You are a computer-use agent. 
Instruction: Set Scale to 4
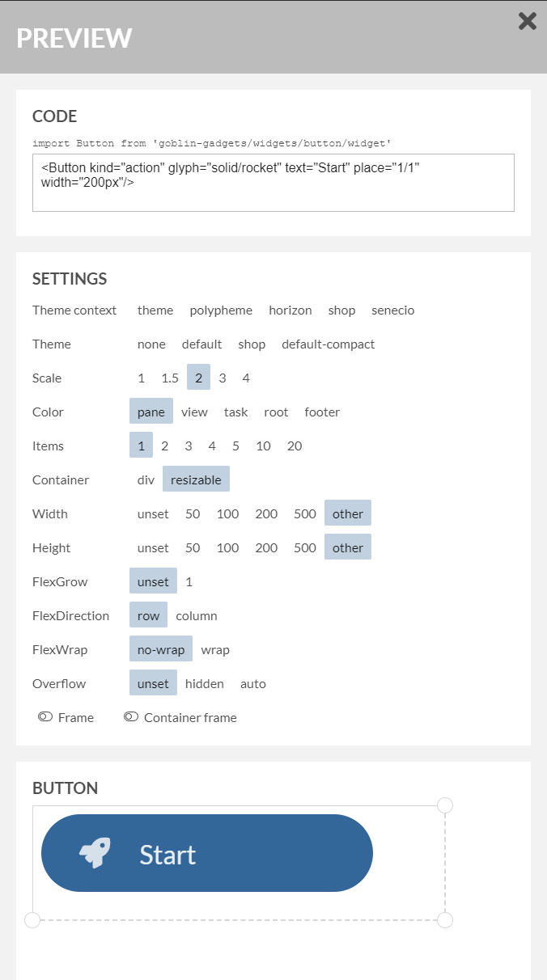(x=246, y=378)
